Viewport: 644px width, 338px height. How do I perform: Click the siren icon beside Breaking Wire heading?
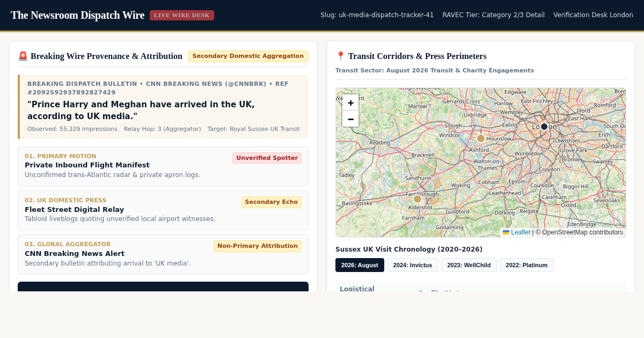pos(23,56)
